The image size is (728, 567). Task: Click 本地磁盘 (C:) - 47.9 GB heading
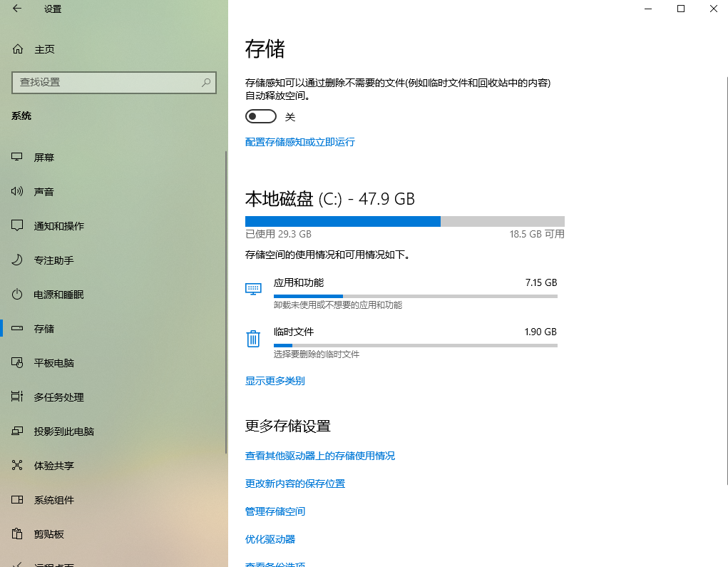pos(330,199)
